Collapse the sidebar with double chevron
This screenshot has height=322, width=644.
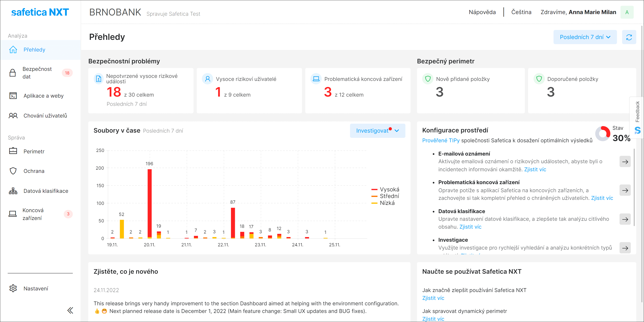tap(70, 310)
